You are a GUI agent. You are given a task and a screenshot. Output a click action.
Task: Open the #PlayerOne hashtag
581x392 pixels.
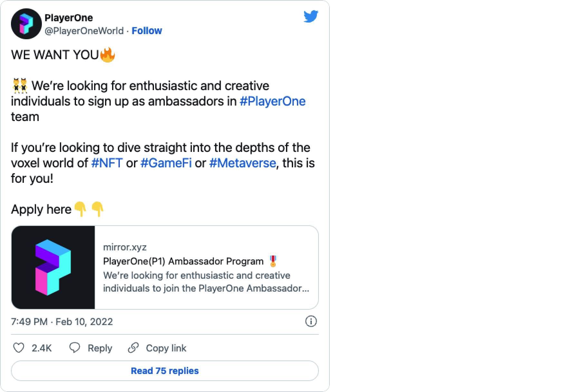(x=272, y=101)
